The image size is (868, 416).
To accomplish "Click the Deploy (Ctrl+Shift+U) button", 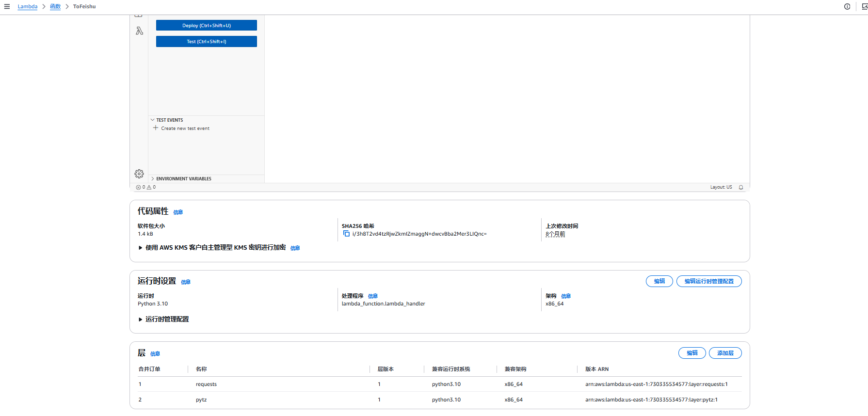I will [x=207, y=25].
